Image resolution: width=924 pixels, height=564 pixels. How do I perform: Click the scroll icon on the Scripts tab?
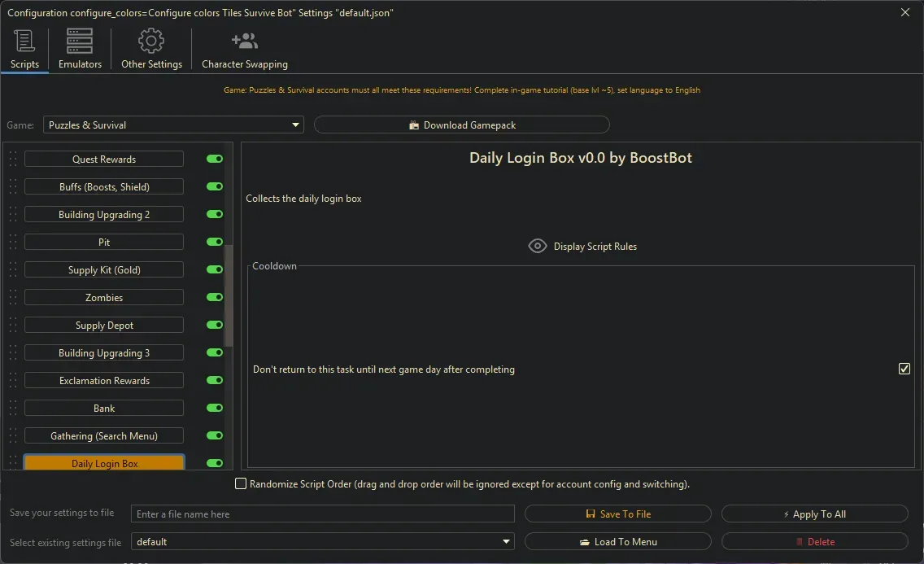pyautogui.click(x=23, y=40)
